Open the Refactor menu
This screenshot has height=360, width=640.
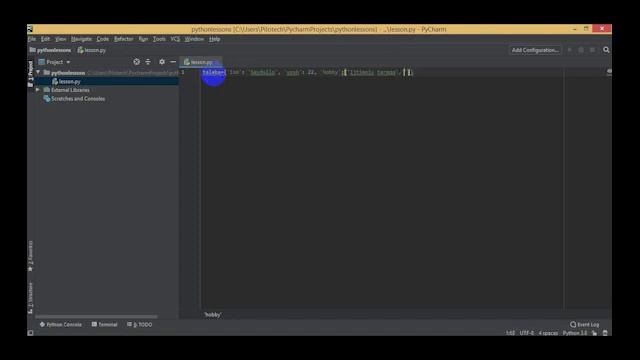(124, 39)
